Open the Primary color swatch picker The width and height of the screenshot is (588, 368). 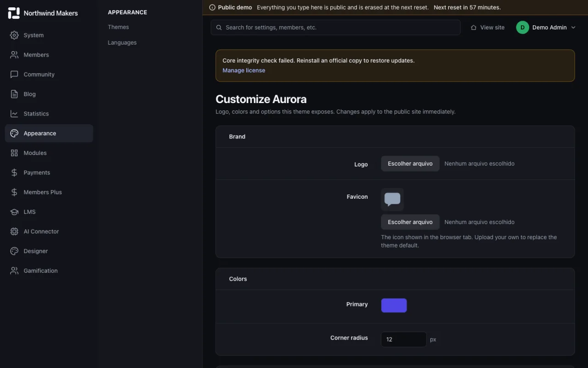[394, 305]
